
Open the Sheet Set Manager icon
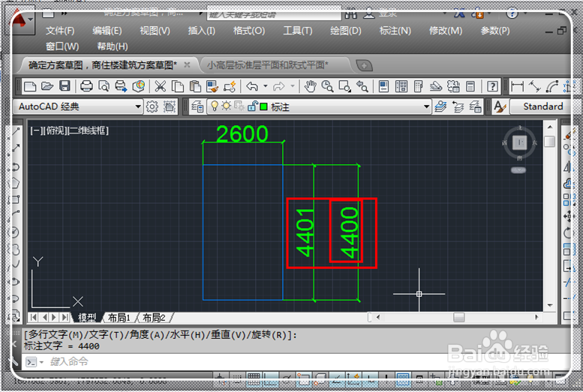point(436,87)
